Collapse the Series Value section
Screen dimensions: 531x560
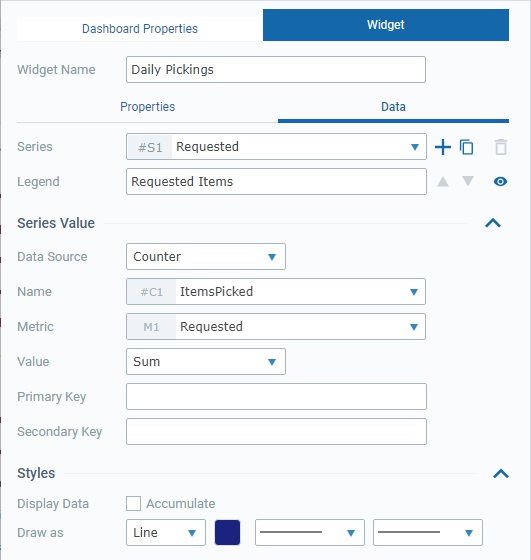[x=493, y=223]
